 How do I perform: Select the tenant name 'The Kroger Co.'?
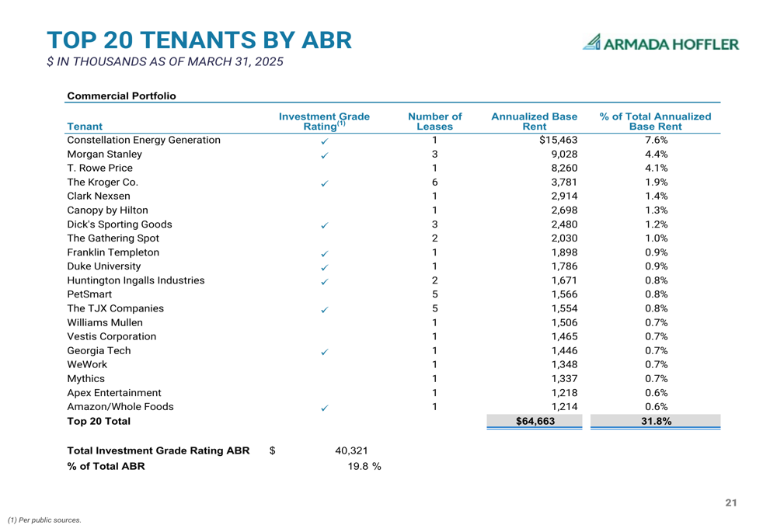103,183
